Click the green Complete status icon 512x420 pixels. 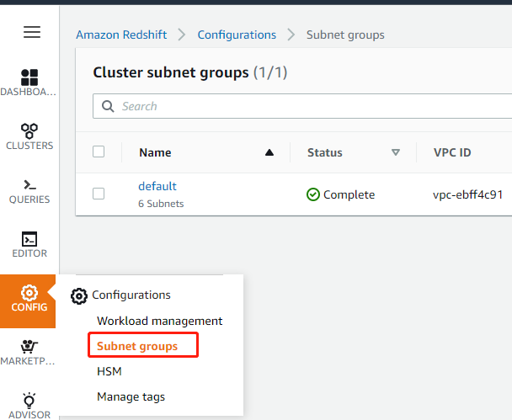click(x=312, y=194)
